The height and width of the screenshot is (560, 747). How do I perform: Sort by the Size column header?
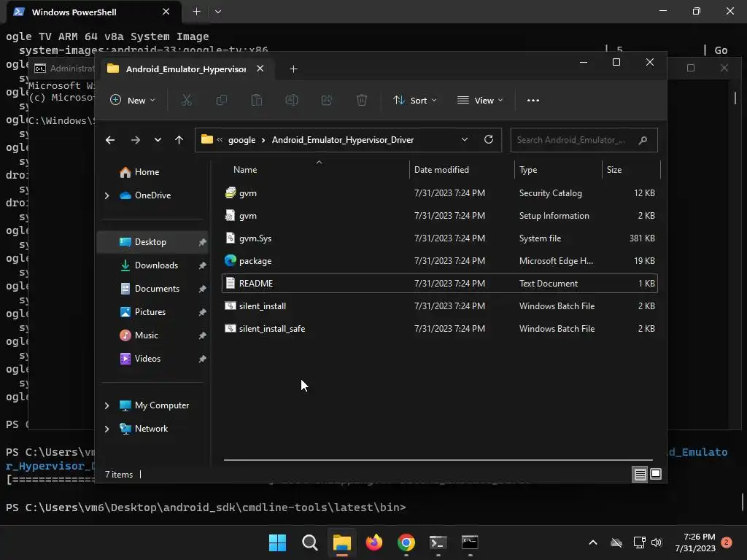coord(614,169)
